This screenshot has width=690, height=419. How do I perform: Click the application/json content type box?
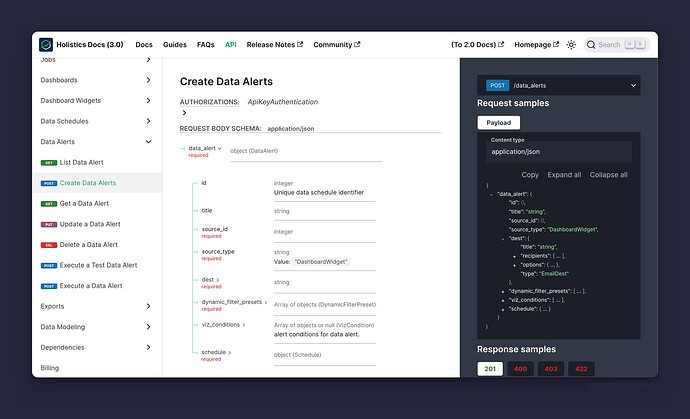[x=559, y=151]
